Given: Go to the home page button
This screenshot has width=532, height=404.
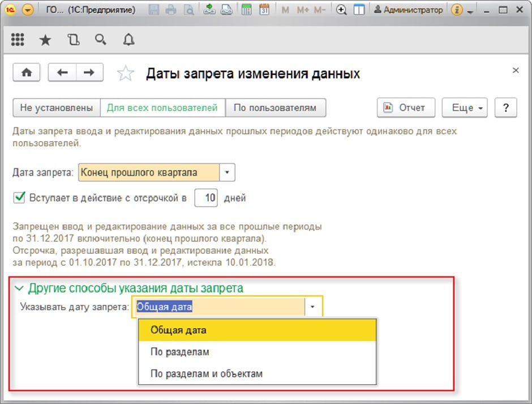Looking at the screenshot, I should point(27,73).
